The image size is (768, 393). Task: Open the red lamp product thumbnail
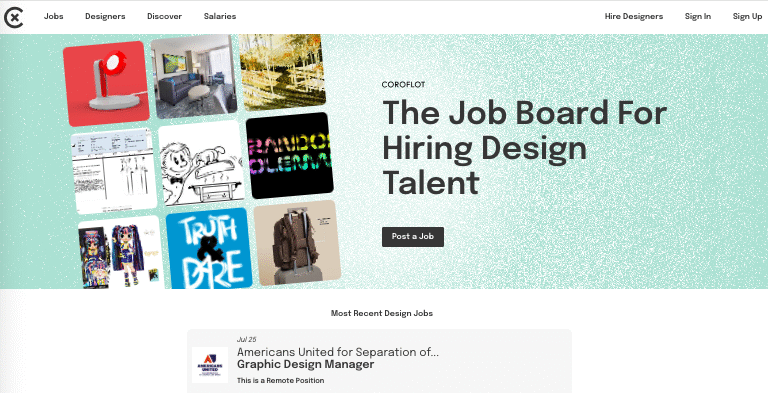pos(106,83)
